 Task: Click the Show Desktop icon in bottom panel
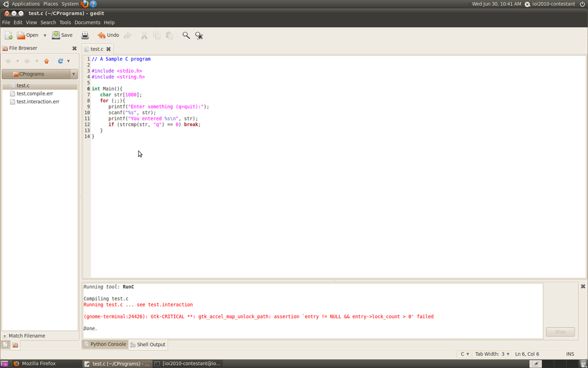tap(4, 364)
